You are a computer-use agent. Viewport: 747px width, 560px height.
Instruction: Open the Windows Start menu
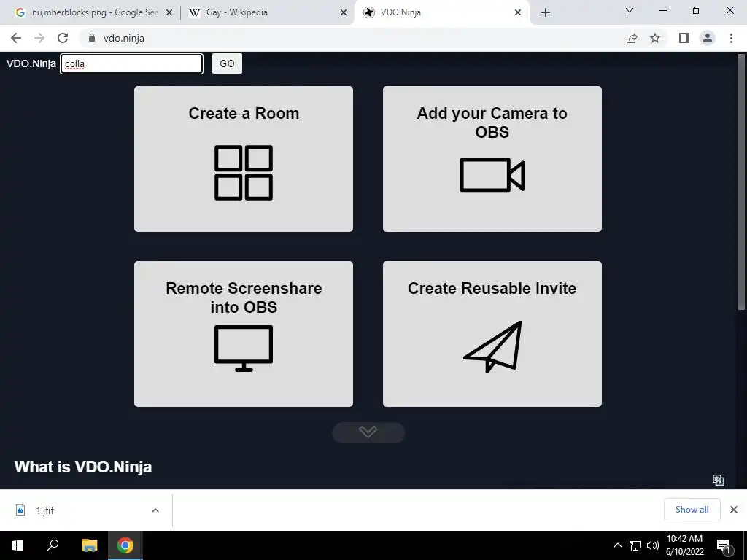[x=18, y=545]
